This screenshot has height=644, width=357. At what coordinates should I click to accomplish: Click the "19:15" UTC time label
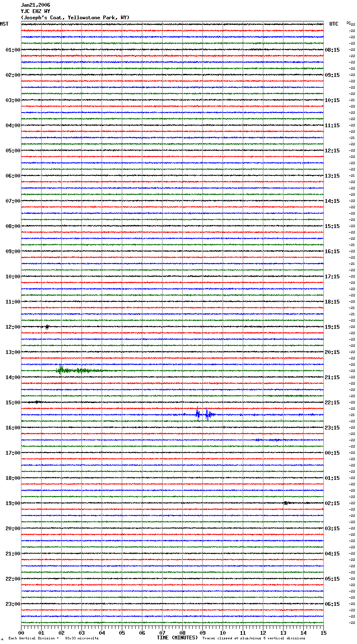[x=332, y=327]
